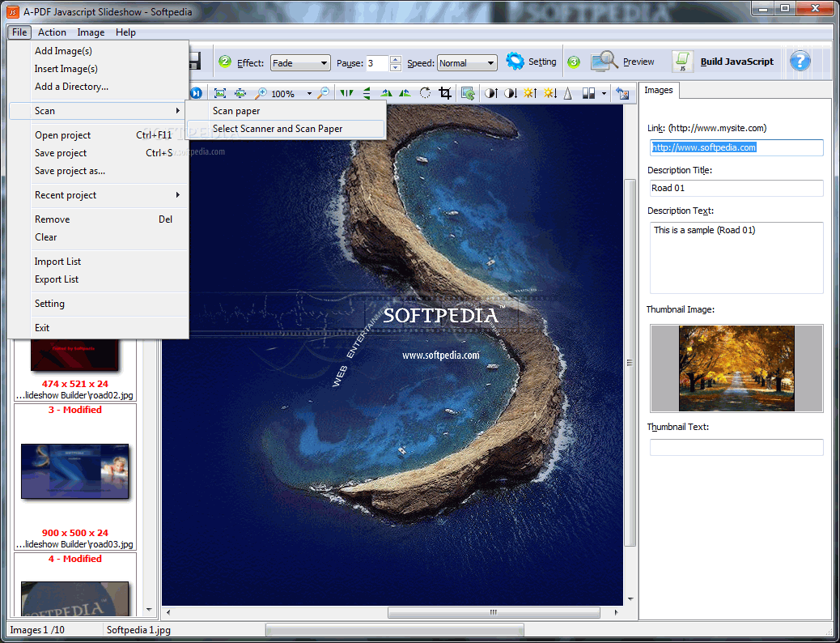The width and height of the screenshot is (840, 643).
Task: Click green step 3 circle icon
Action: coord(574,62)
